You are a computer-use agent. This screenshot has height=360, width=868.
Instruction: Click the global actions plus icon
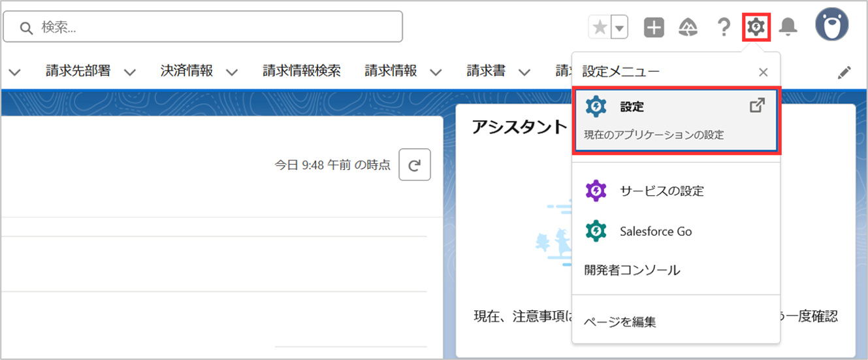tap(654, 27)
